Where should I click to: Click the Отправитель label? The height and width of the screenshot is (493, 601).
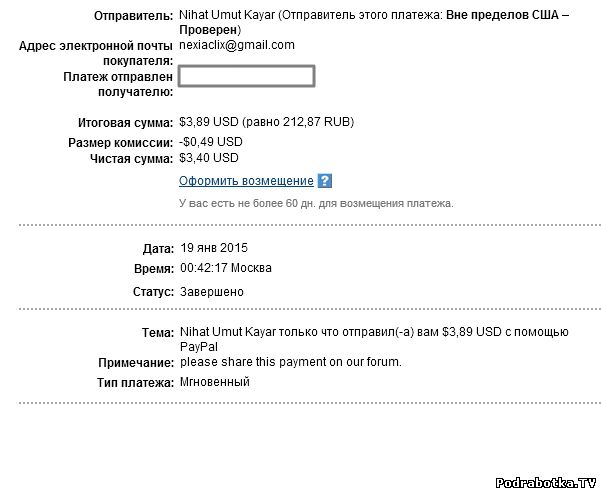click(133, 17)
